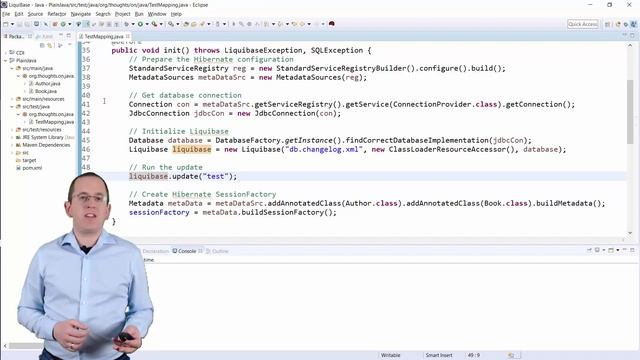The height and width of the screenshot is (360, 640).
Task: Click the Open Perspective icon
Action: pyautogui.click(x=607, y=24)
